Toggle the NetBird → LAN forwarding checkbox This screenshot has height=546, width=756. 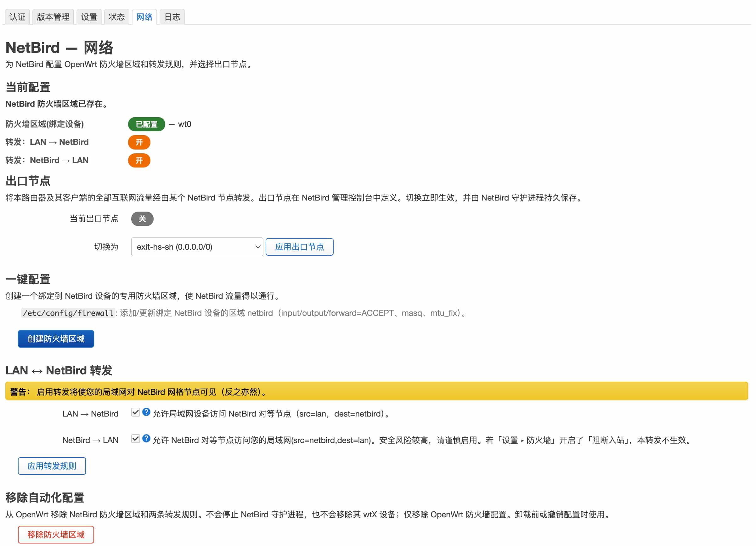135,439
